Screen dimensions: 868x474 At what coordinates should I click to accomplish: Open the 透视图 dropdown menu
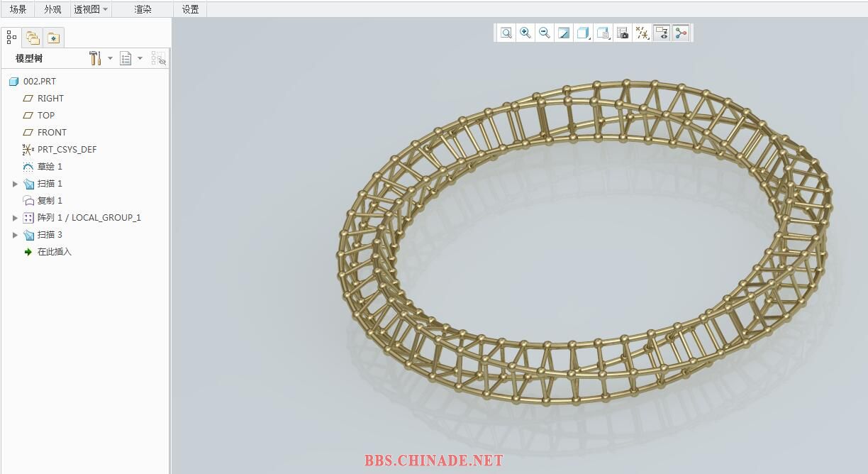click(x=91, y=9)
